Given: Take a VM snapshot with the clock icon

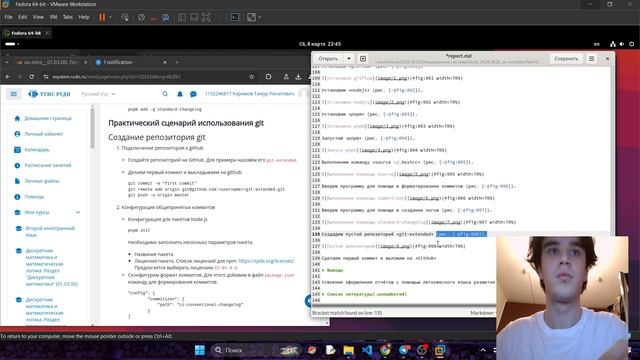Looking at the screenshot, I should 141,17.
